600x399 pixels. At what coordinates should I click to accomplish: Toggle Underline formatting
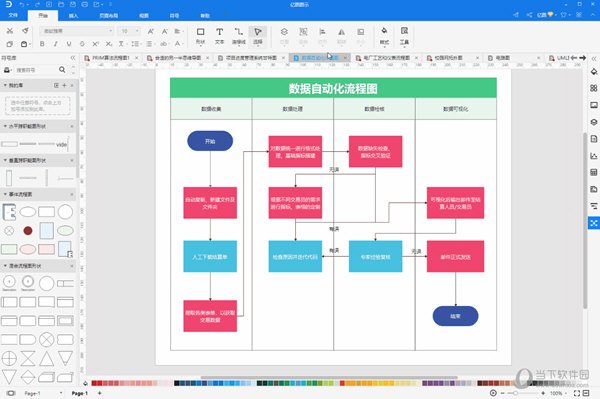tap(69, 44)
